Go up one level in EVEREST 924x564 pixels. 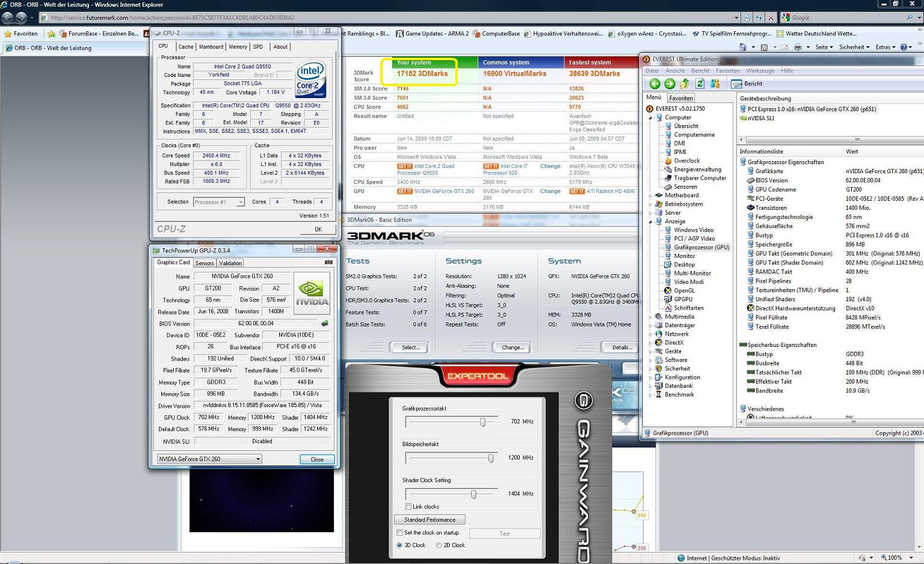[685, 84]
